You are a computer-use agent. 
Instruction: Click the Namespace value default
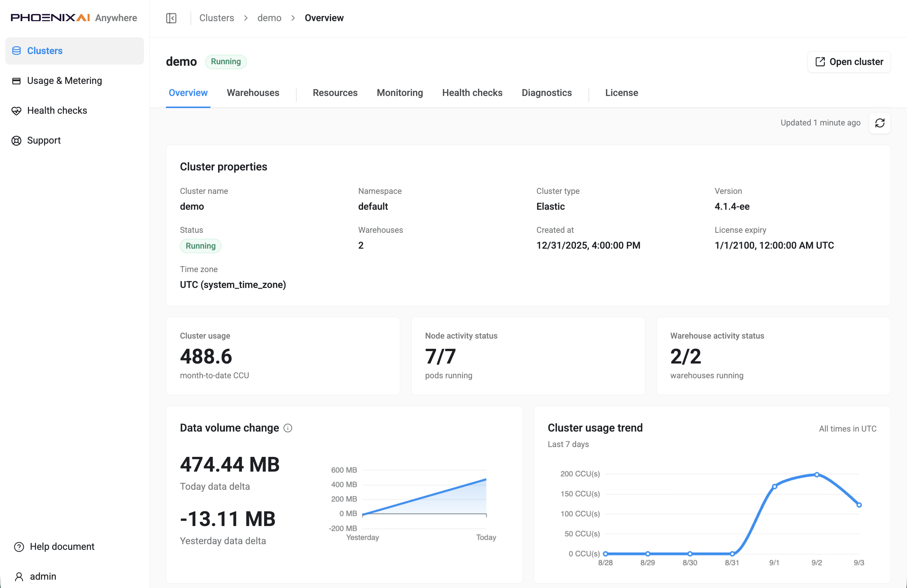(373, 207)
